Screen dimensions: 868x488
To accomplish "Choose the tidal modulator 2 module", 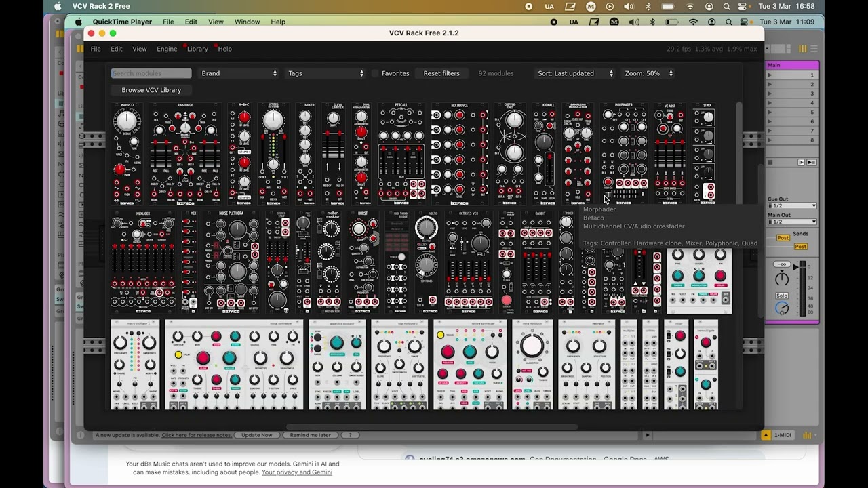I will pyautogui.click(x=399, y=365).
